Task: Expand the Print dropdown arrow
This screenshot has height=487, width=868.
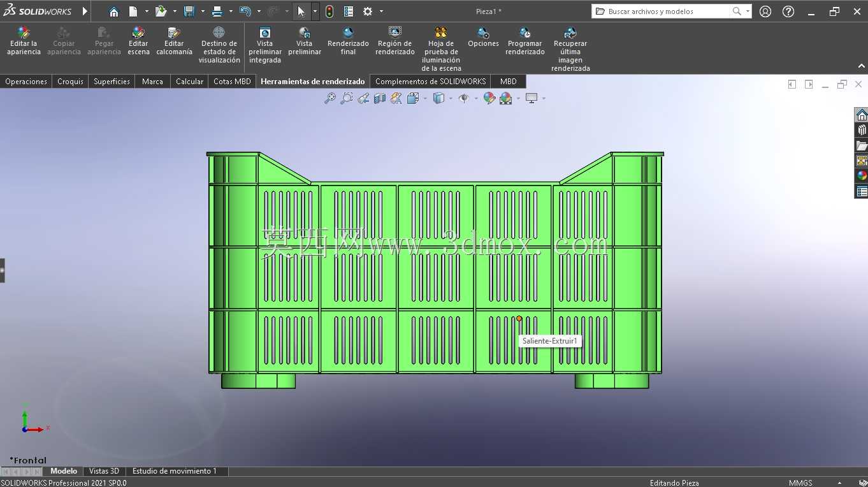Action: (231, 11)
